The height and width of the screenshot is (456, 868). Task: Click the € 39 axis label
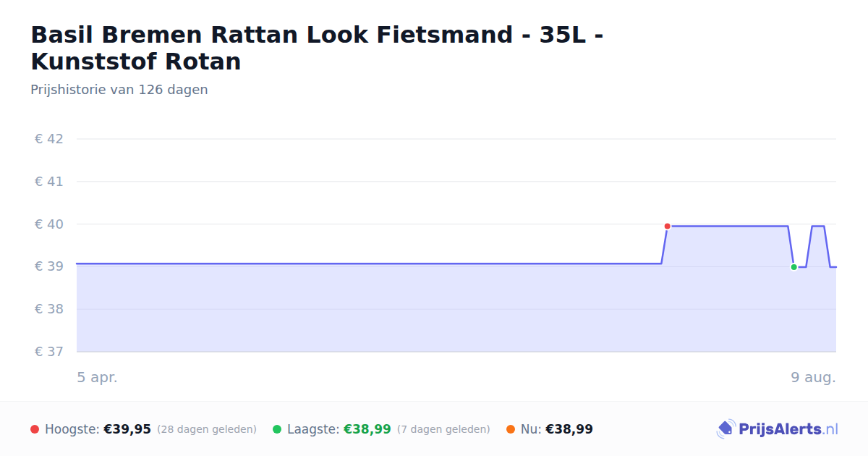pos(49,266)
